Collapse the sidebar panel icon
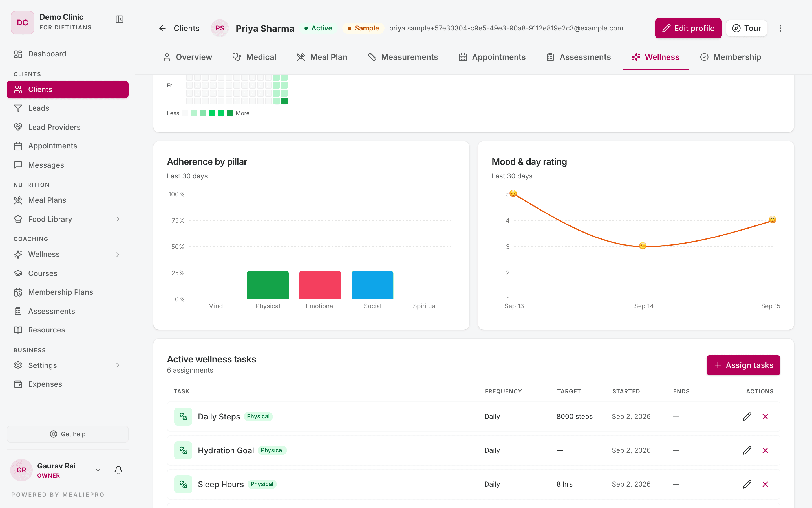 point(120,19)
